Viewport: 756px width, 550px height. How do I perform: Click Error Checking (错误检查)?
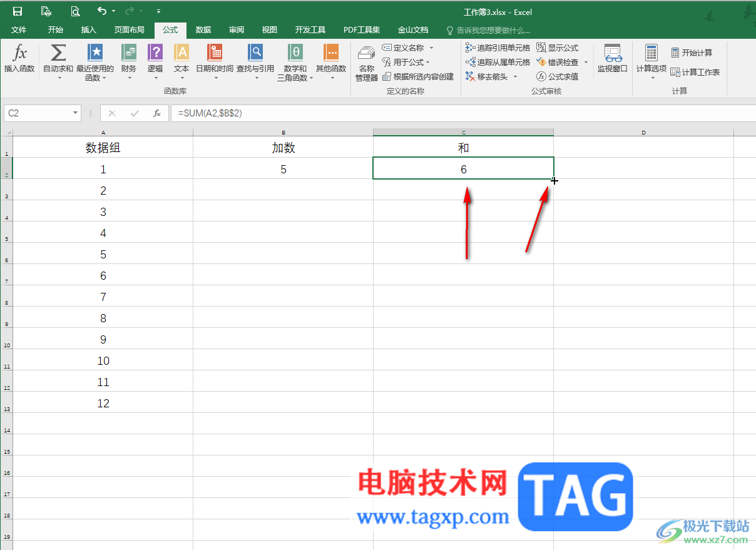point(558,62)
